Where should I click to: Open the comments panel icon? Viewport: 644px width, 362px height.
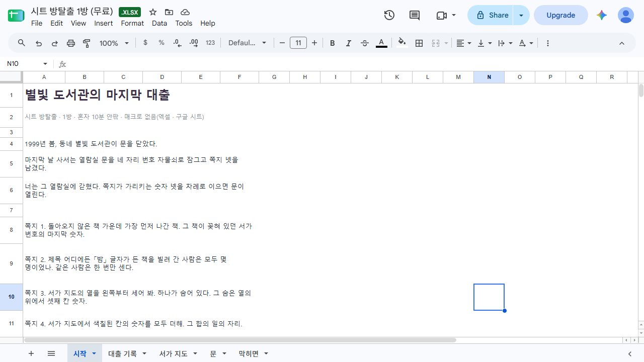tap(415, 15)
